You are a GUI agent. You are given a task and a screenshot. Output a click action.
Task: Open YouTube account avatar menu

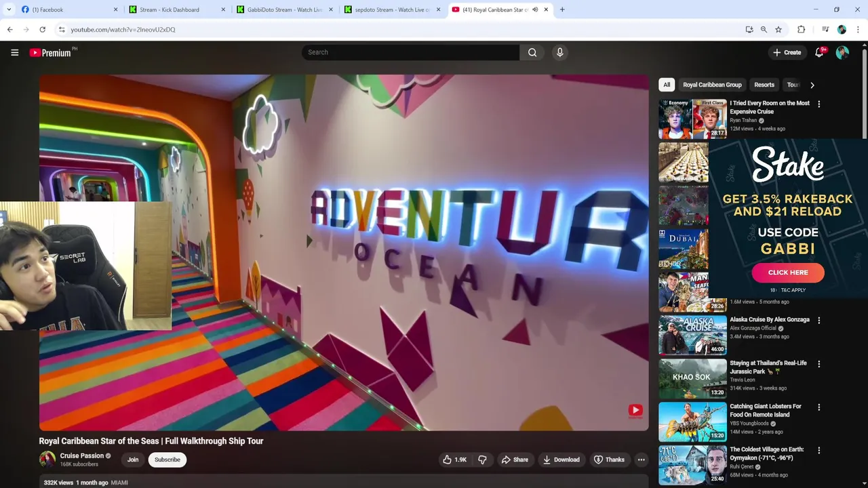tap(842, 52)
